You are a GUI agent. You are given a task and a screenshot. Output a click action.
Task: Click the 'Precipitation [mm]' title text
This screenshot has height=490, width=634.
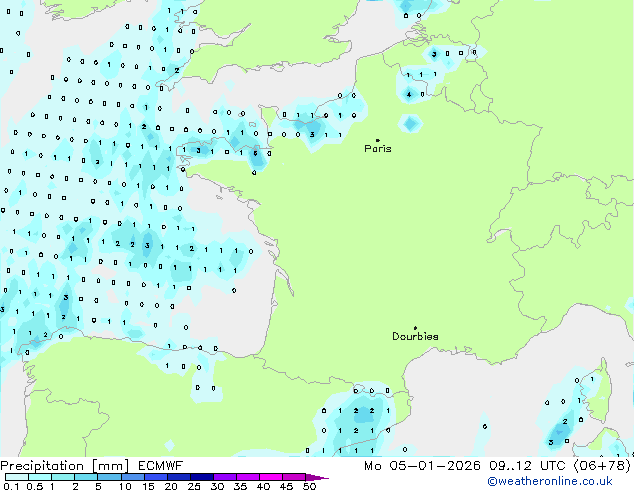[65, 466]
